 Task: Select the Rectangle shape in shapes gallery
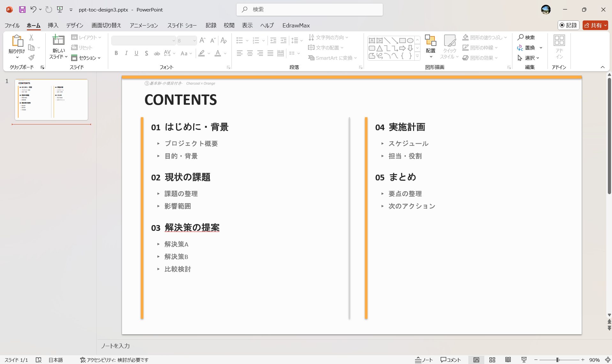(x=403, y=41)
